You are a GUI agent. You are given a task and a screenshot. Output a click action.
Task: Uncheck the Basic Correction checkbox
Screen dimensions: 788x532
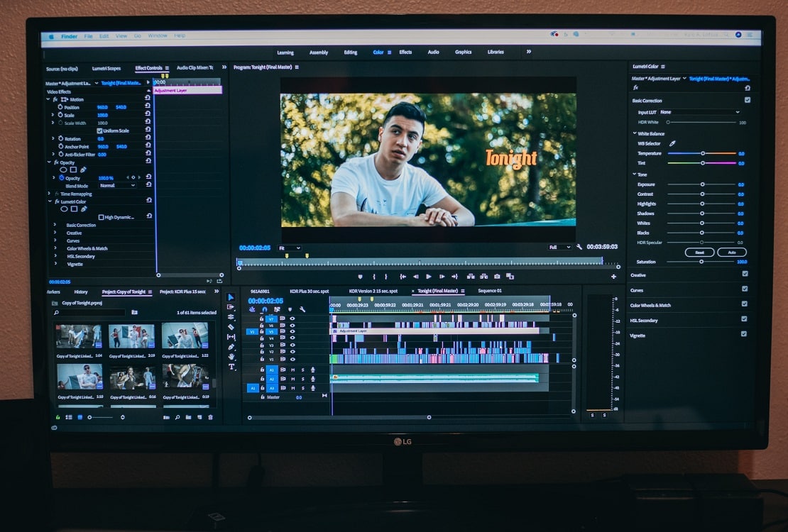pos(747,100)
